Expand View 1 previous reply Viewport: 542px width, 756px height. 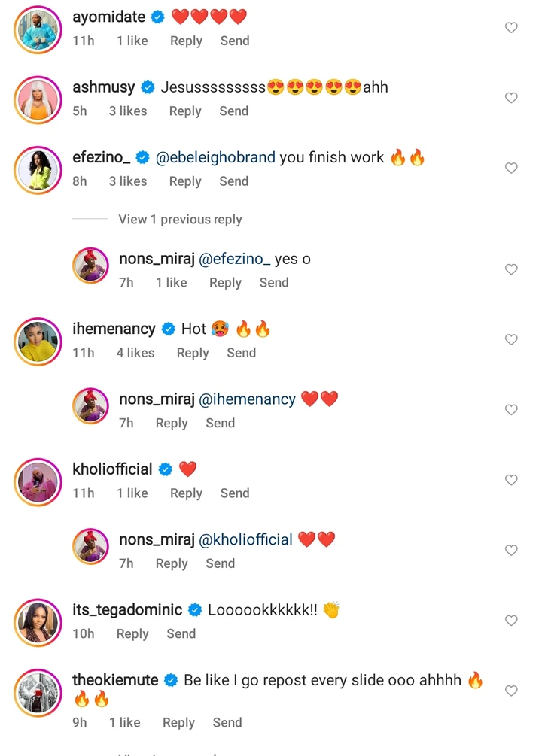180,220
